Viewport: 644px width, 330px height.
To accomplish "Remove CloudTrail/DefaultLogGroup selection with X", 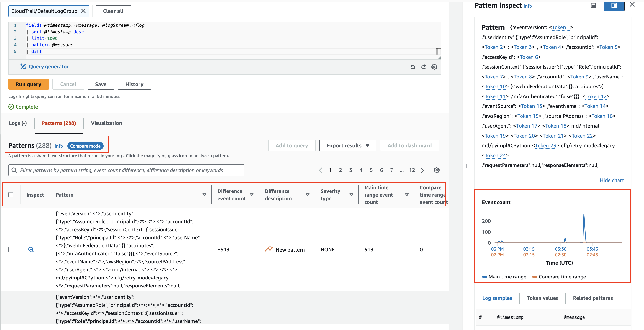I will click(84, 11).
